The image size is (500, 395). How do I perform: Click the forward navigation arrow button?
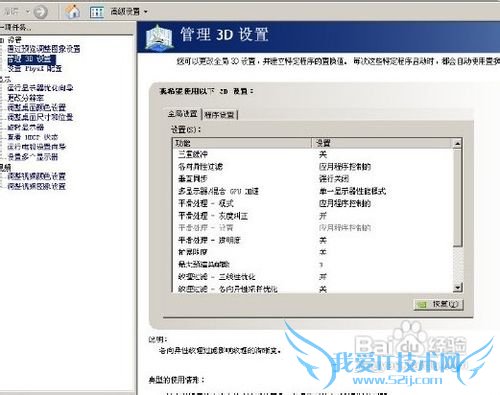pos(40,12)
